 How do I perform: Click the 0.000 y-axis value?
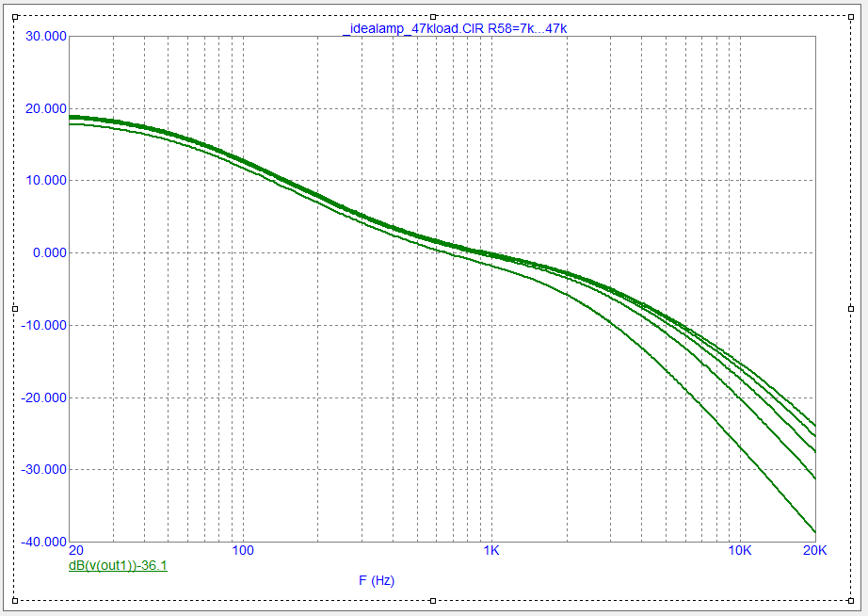point(50,253)
